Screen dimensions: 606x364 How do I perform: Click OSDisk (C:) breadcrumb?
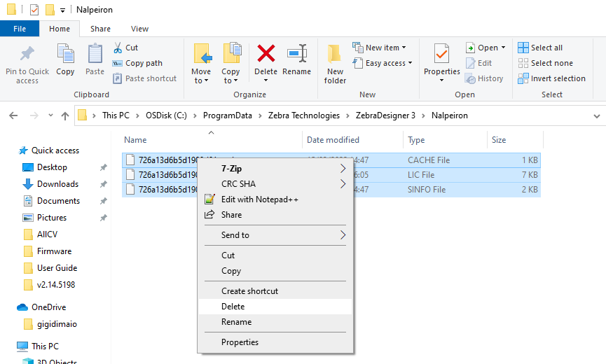pyautogui.click(x=166, y=115)
